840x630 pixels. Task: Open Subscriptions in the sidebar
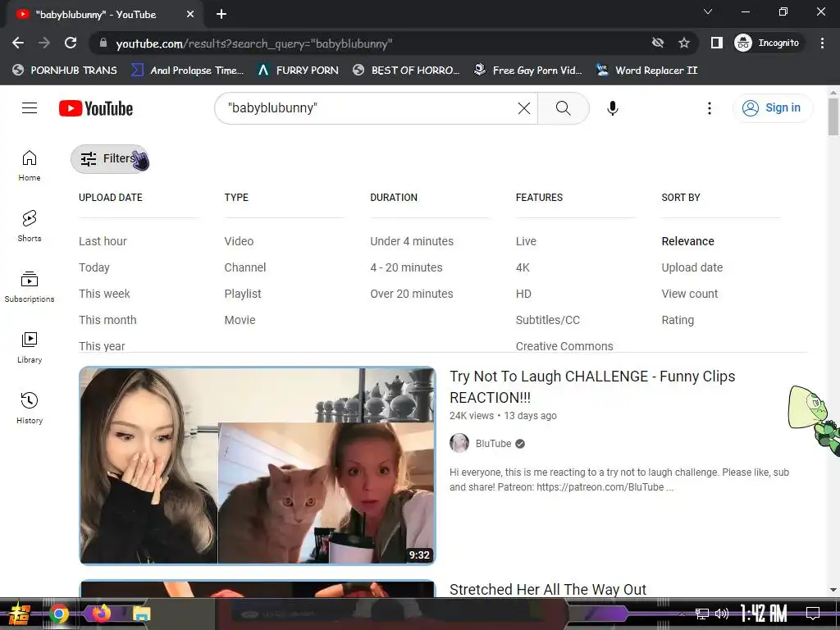pos(30,286)
